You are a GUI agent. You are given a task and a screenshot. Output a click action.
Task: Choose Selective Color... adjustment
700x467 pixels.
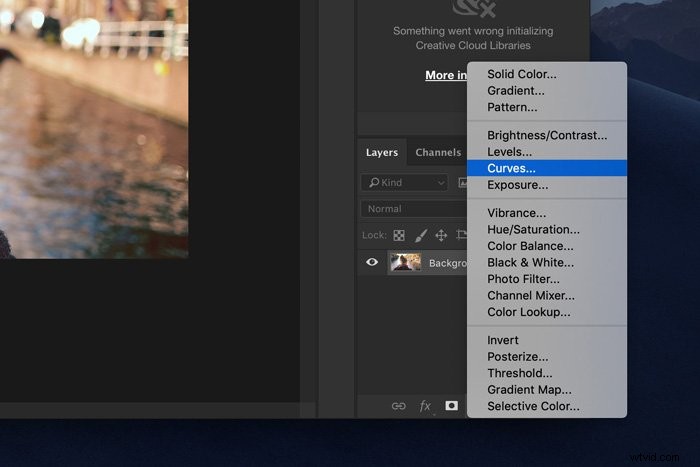tap(546, 406)
